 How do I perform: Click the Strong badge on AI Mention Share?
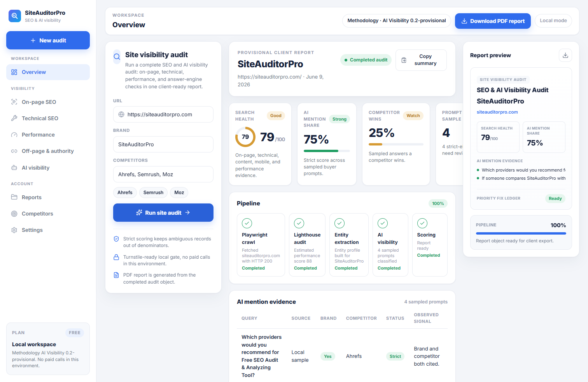tap(339, 119)
